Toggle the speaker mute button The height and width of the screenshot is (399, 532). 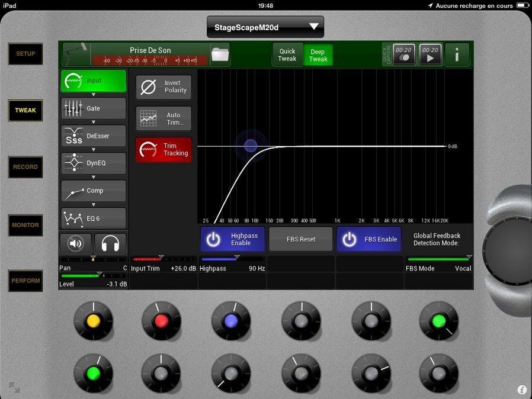(76, 243)
